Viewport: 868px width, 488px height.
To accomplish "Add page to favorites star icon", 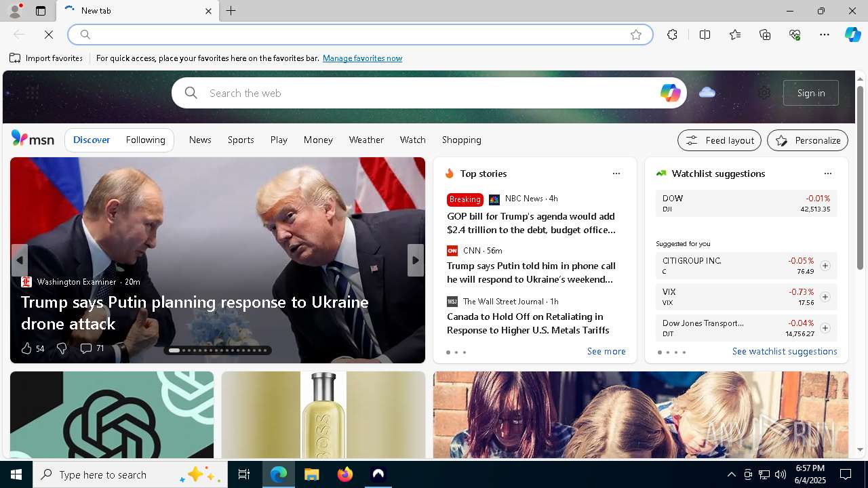I will (636, 35).
